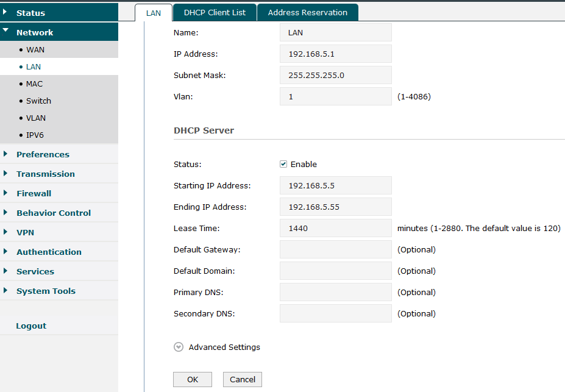Expand the Advanced Settings section
The width and height of the screenshot is (565, 392).
178,346
